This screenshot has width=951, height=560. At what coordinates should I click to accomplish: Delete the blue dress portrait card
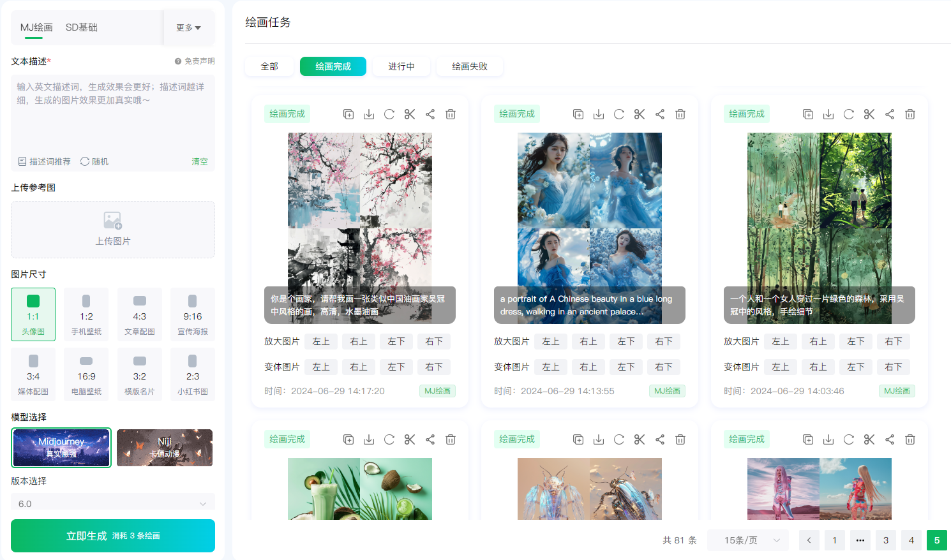pos(680,114)
